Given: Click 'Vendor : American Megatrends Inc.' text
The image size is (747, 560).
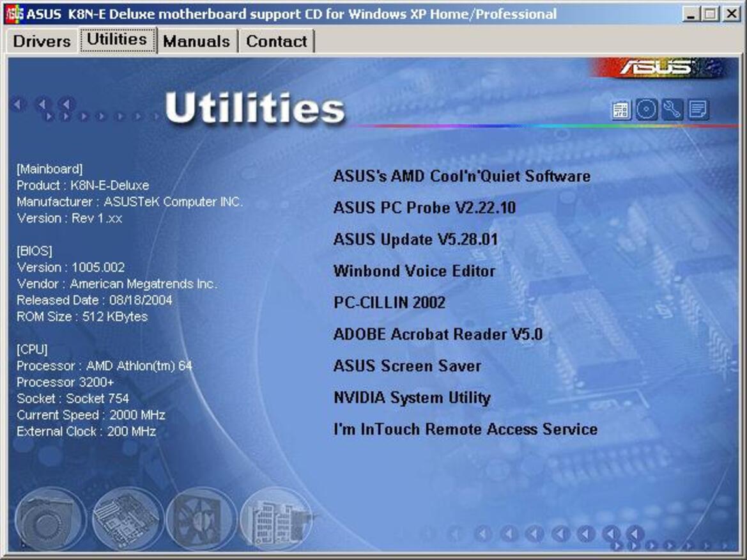Looking at the screenshot, I should click(x=117, y=284).
